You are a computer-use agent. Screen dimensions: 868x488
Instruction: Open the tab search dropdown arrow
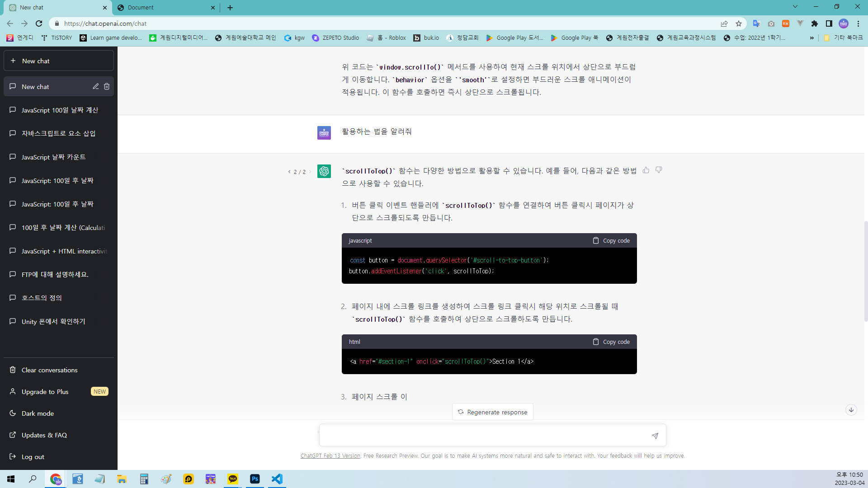(x=795, y=7)
